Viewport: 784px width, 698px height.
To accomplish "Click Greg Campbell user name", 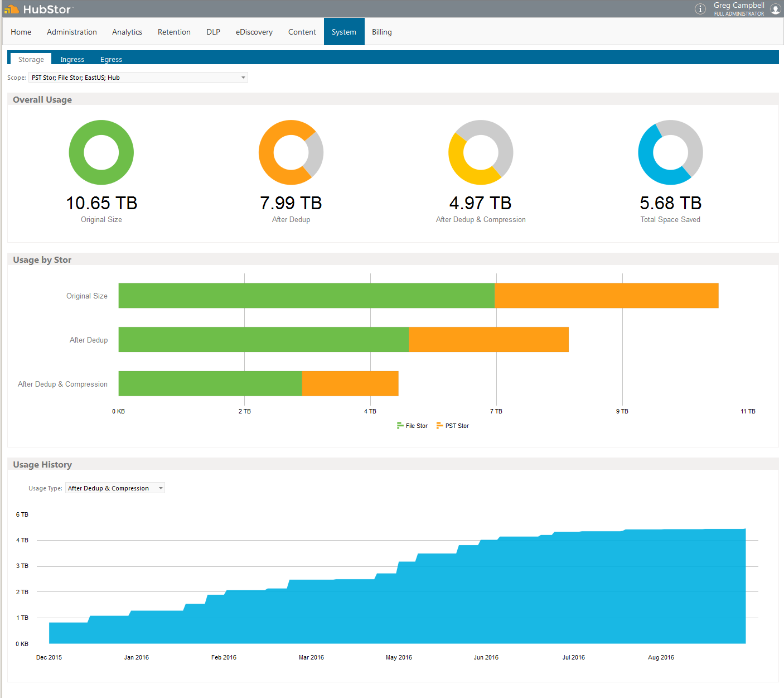I will (739, 6).
